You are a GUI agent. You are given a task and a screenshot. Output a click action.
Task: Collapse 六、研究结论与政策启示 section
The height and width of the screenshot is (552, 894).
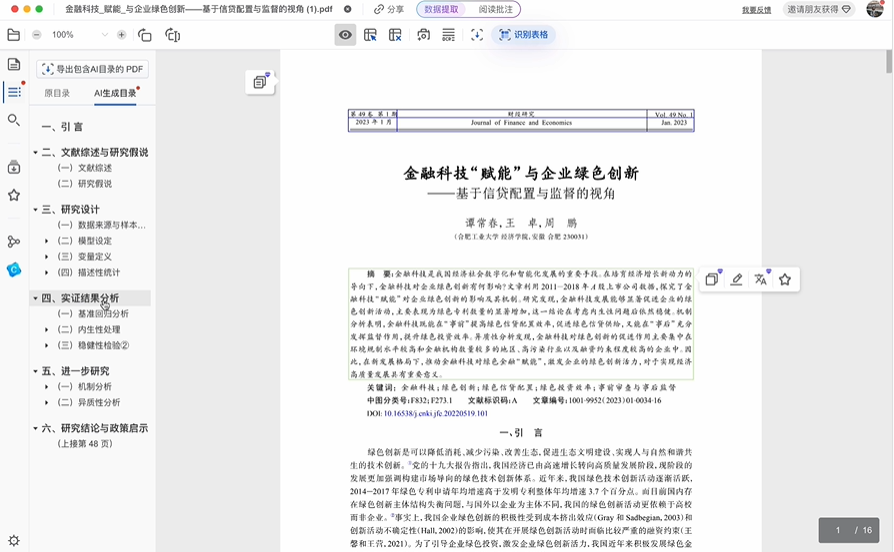pos(35,428)
